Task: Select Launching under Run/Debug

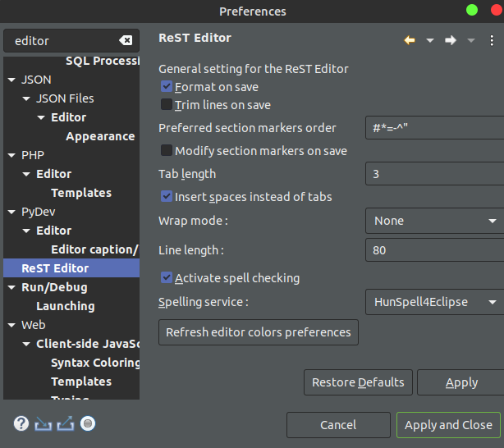Action: coord(66,306)
